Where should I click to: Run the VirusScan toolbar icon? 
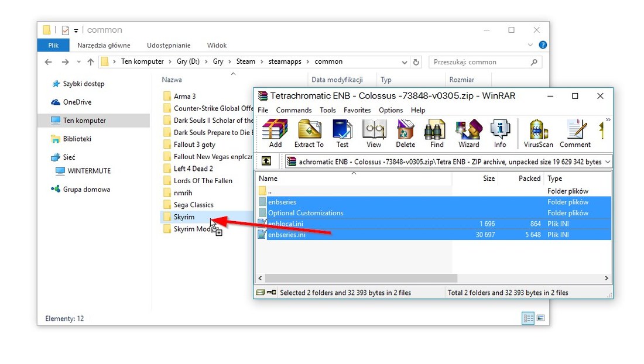[x=538, y=133]
